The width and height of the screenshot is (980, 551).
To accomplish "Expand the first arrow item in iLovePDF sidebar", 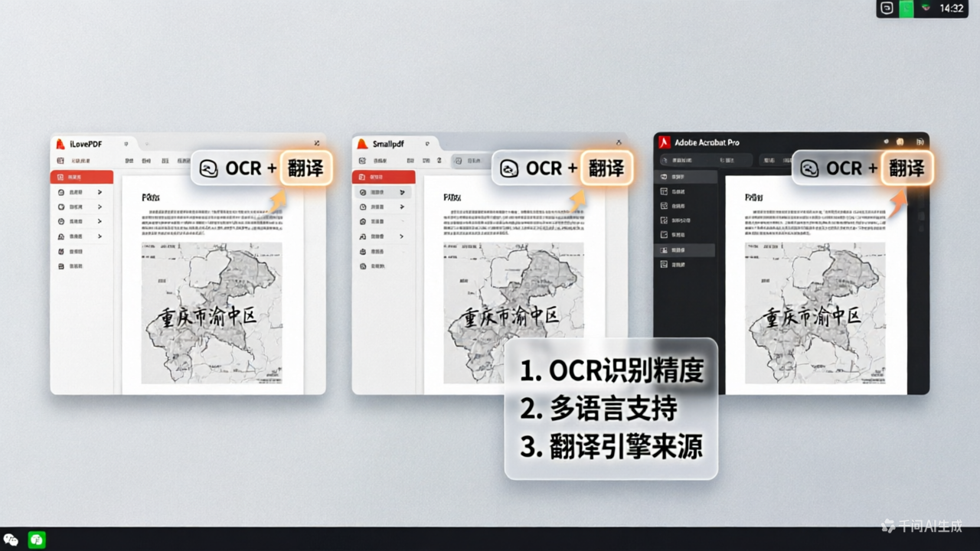I will (100, 192).
